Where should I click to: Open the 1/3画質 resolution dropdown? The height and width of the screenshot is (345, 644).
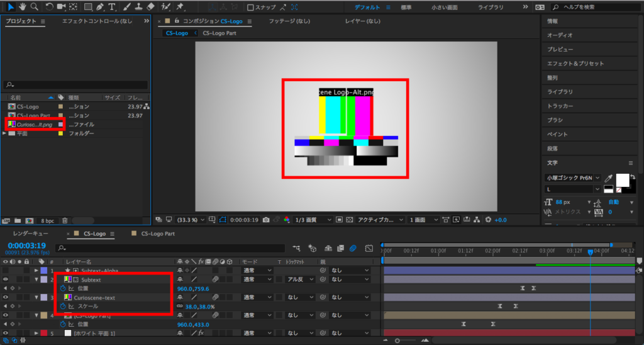point(313,220)
